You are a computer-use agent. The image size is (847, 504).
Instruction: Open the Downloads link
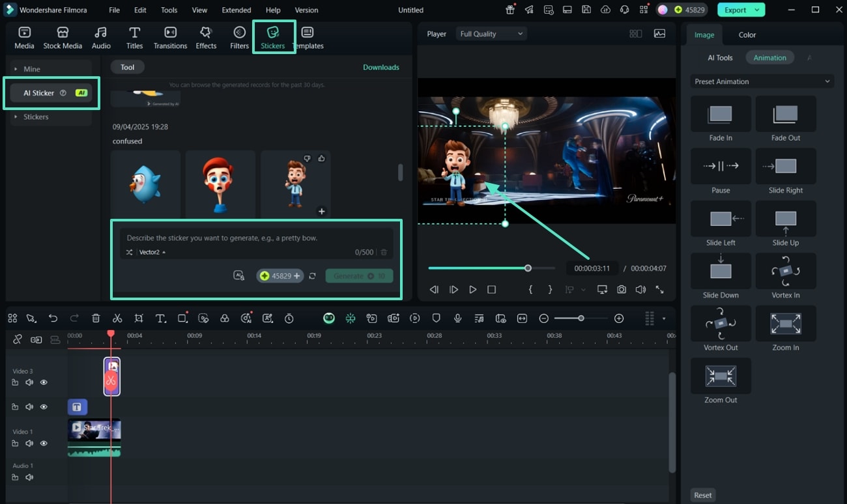click(381, 67)
